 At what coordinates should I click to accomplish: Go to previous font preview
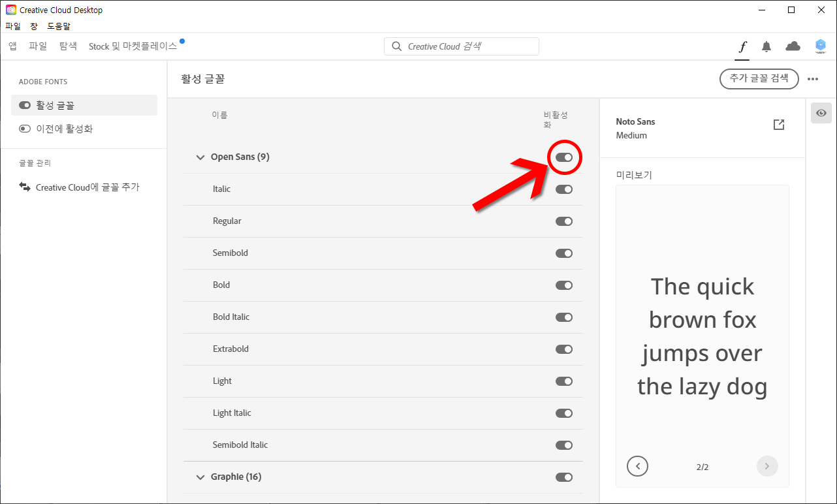637,466
